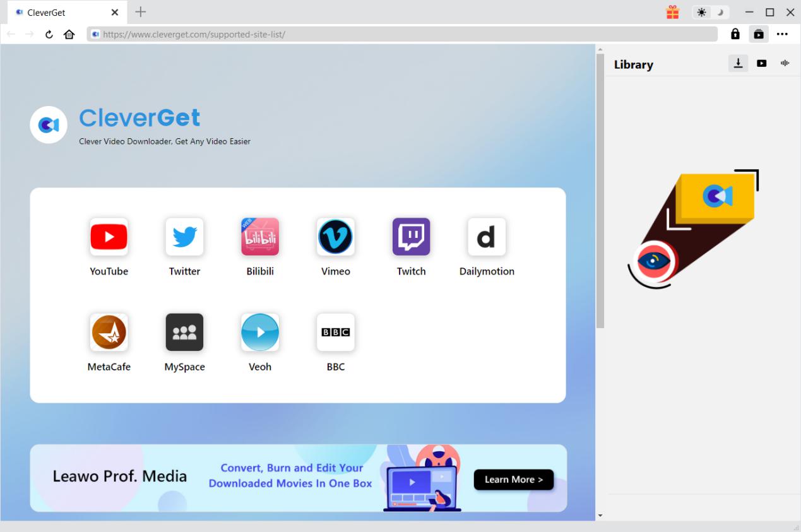The image size is (801, 532).
Task: Open a new tab with the plus button
Action: pos(140,12)
